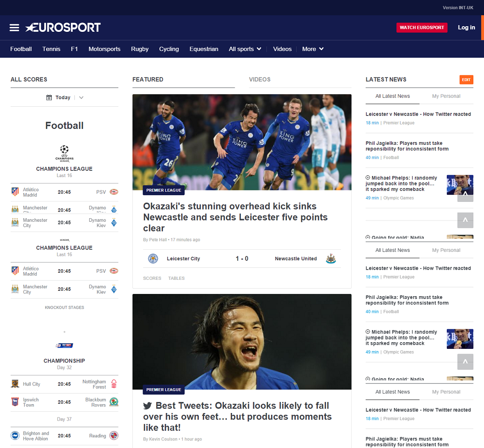Go to the Motorsports section

(x=105, y=49)
